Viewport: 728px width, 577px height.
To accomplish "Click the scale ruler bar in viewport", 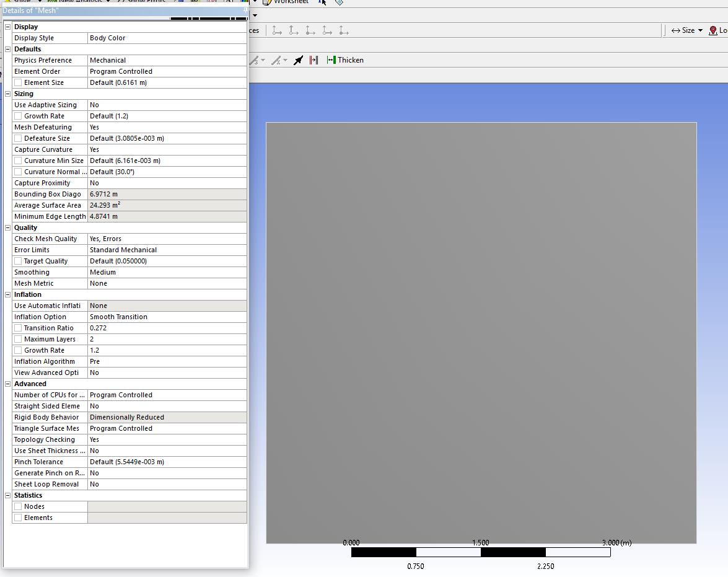I will [x=481, y=552].
